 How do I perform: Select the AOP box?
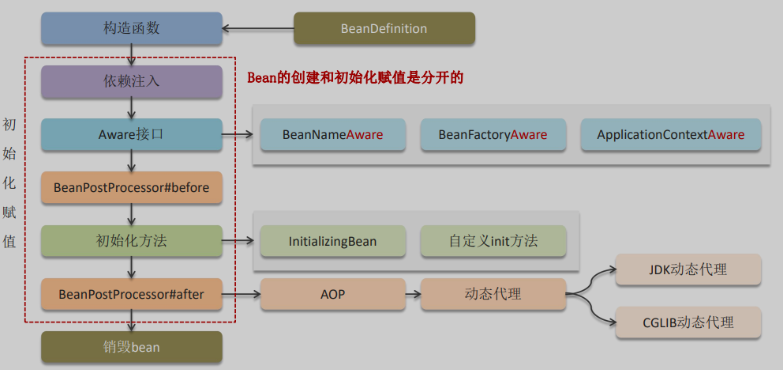(333, 294)
